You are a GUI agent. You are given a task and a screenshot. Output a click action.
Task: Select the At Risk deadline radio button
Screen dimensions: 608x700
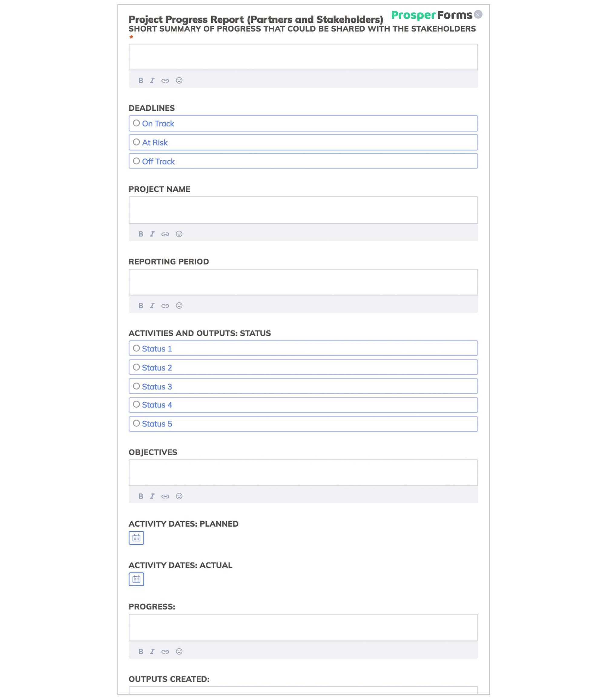point(136,142)
